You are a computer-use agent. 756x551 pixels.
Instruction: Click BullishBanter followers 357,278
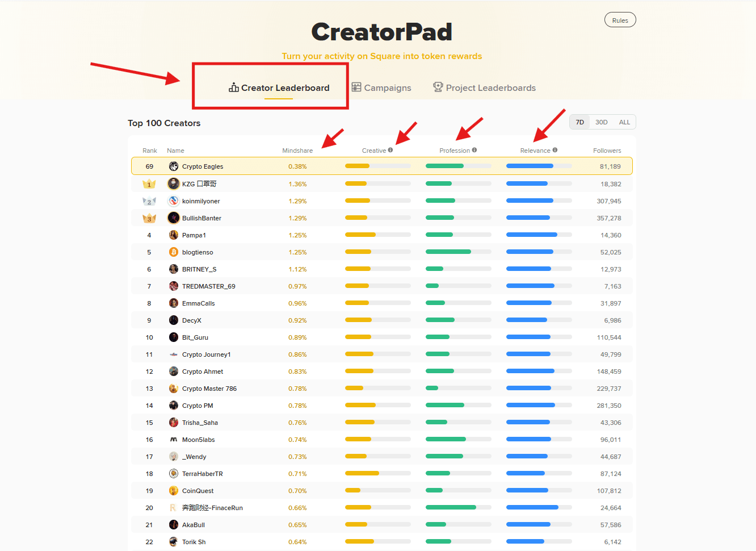(x=609, y=218)
